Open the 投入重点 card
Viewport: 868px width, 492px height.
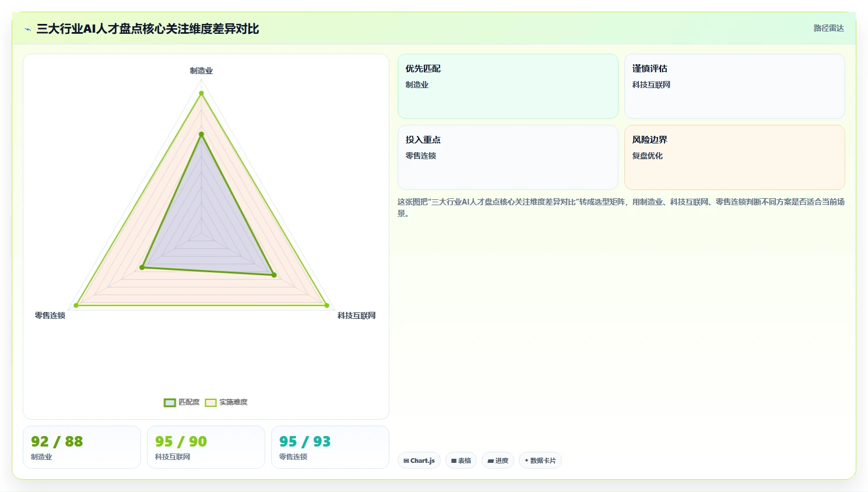pos(508,157)
